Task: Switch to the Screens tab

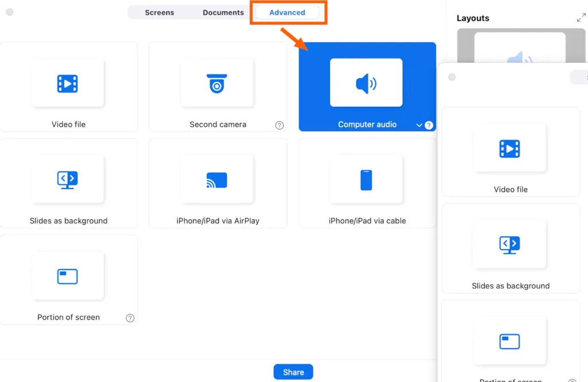Action: click(160, 13)
